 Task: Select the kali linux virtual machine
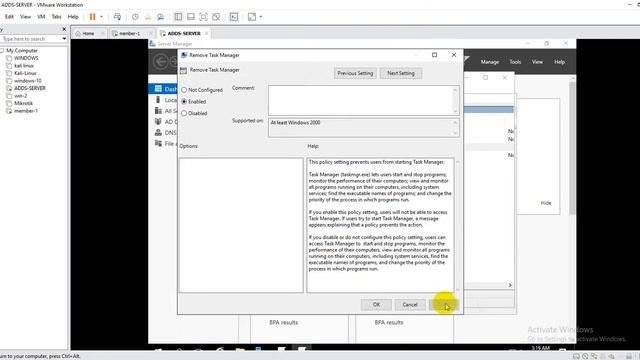click(x=24, y=66)
